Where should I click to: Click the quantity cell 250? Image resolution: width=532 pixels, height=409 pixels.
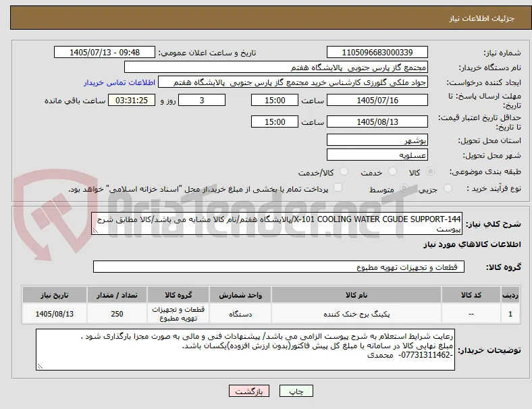(x=117, y=314)
